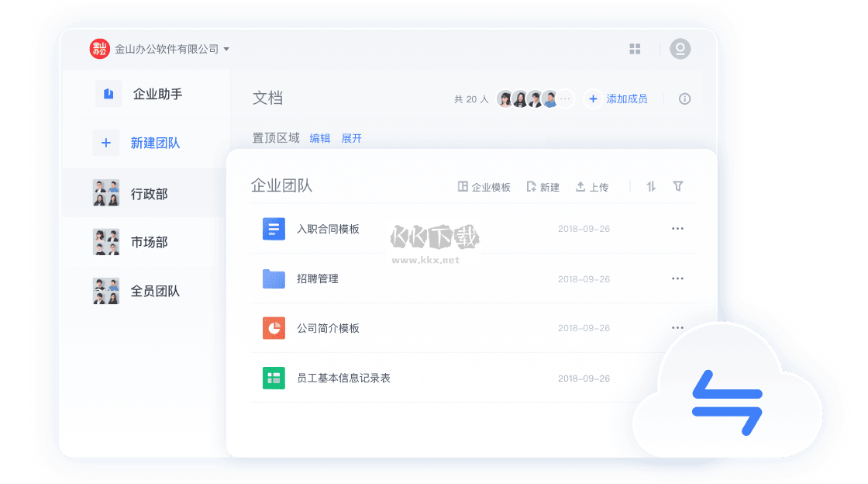Click the 上传 upload icon
This screenshot has width=868, height=484.
(x=581, y=186)
